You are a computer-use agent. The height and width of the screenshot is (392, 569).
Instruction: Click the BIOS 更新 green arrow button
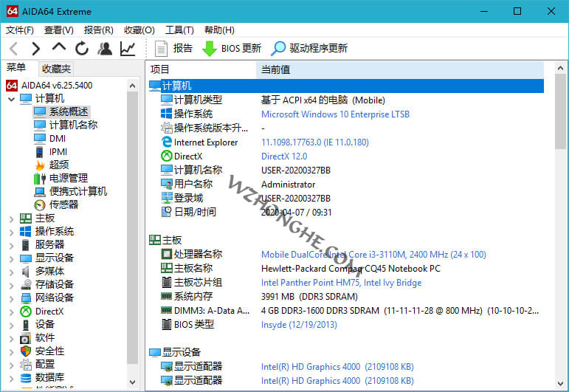point(231,49)
